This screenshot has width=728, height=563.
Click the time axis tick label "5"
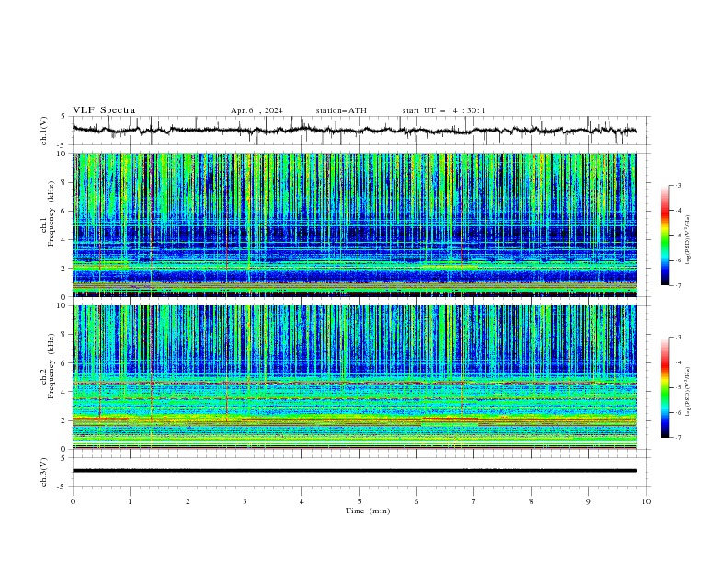359,501
